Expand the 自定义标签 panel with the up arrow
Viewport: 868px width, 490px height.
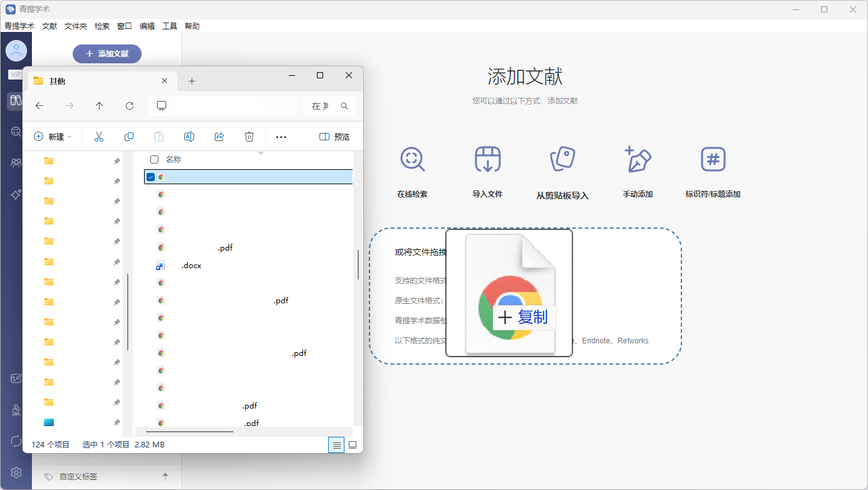[165, 477]
